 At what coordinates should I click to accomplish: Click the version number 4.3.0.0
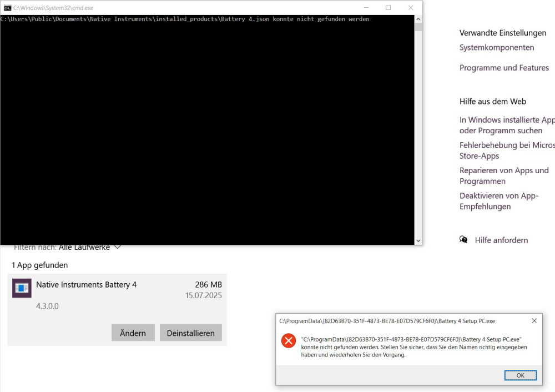click(47, 306)
